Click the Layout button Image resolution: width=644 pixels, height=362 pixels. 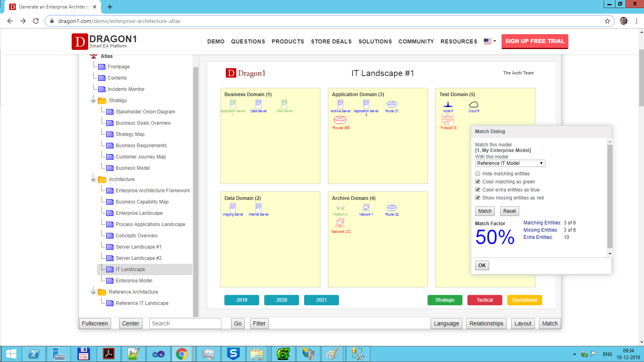coord(523,323)
